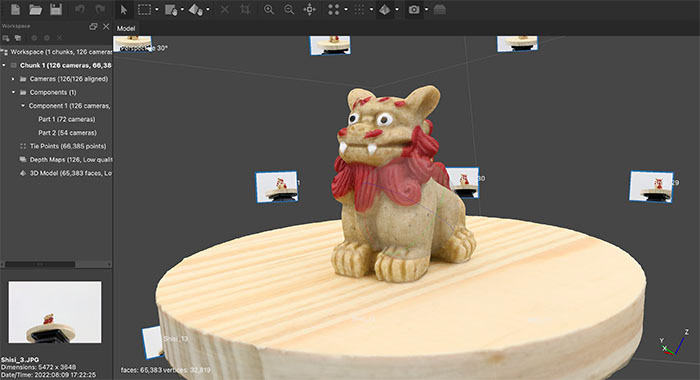Select Part 1 (72 cameras) item
This screenshot has width=700, height=380.
click(67, 119)
